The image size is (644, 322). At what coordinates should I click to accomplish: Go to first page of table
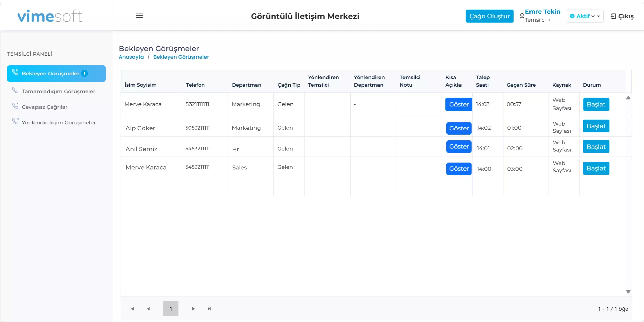(132, 309)
